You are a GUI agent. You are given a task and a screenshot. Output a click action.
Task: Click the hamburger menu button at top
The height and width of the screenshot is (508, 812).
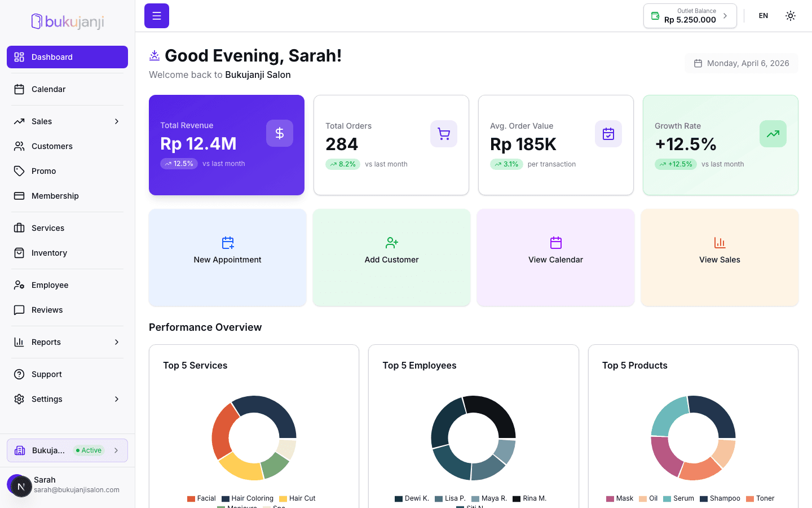coord(156,15)
